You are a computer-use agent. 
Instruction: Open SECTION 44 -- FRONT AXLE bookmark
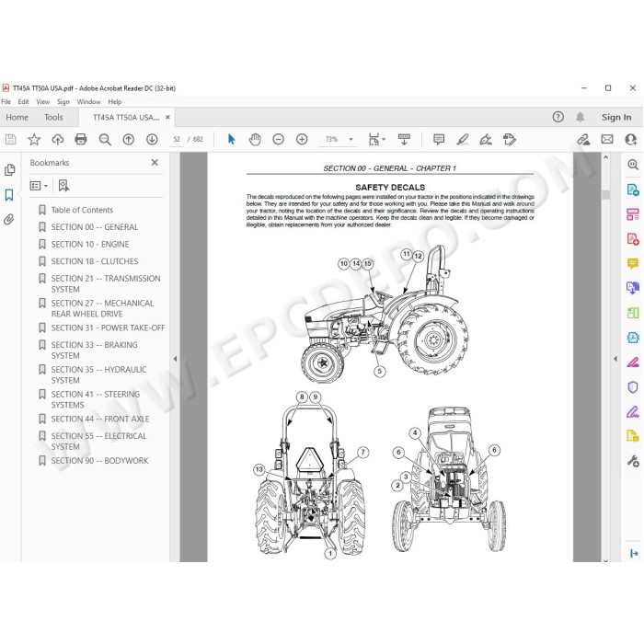pos(100,420)
